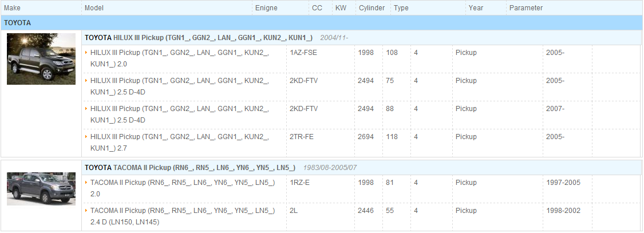Click orange arrow beside HILUX III 2.0 row
The image size is (644, 233).
[86, 53]
